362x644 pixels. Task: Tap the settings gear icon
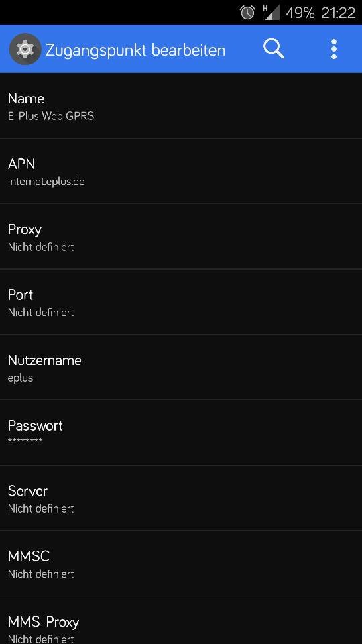coord(25,49)
